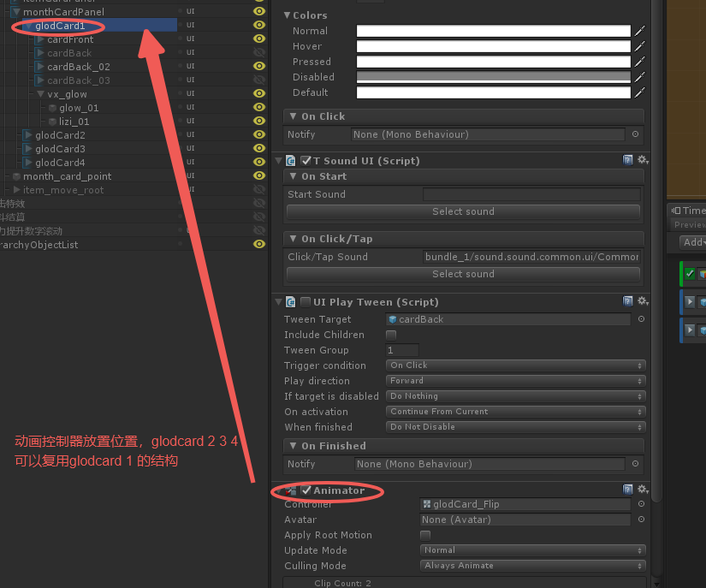This screenshot has height=588, width=706.
Task: Click Select sound under Start Sound
Action: click(x=463, y=211)
